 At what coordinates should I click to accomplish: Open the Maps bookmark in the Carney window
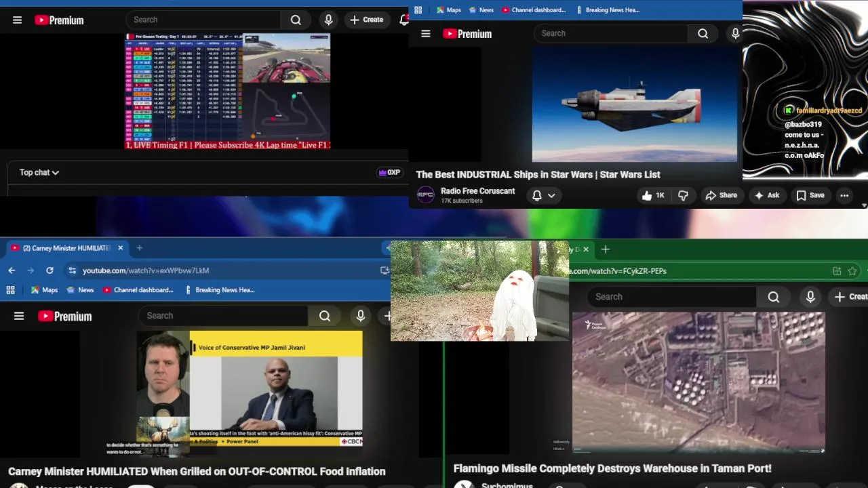pyautogui.click(x=44, y=290)
